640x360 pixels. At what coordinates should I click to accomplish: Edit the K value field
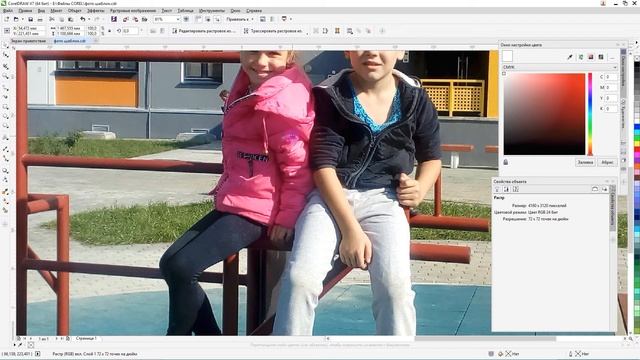tap(611, 109)
